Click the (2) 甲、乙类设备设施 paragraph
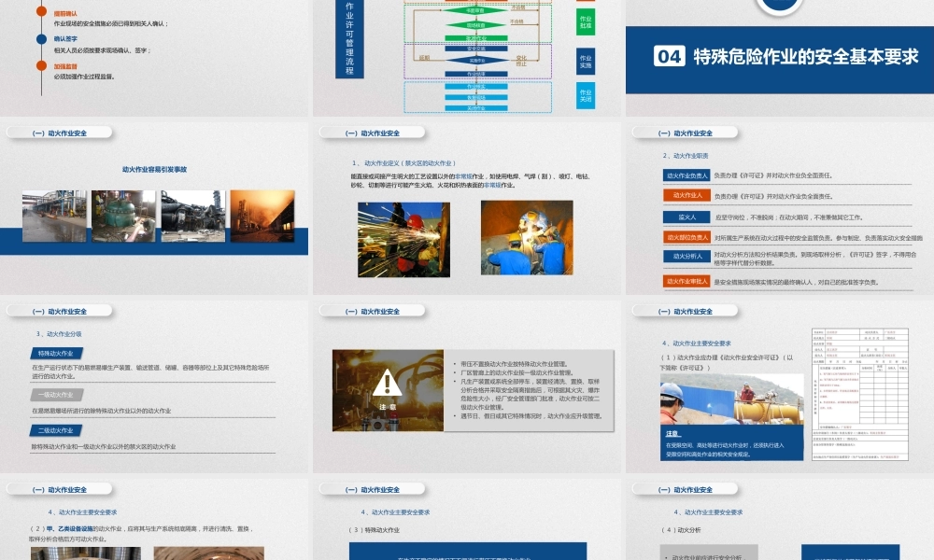Viewport: 934px width, 560px height. click(143, 534)
